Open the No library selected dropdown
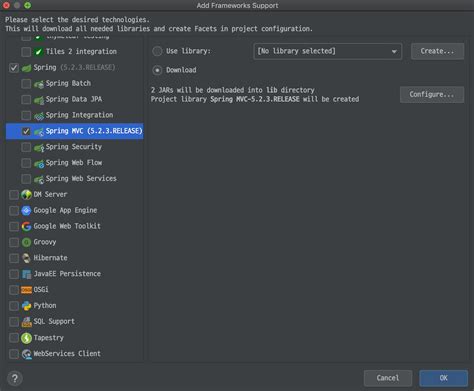 [x=328, y=51]
